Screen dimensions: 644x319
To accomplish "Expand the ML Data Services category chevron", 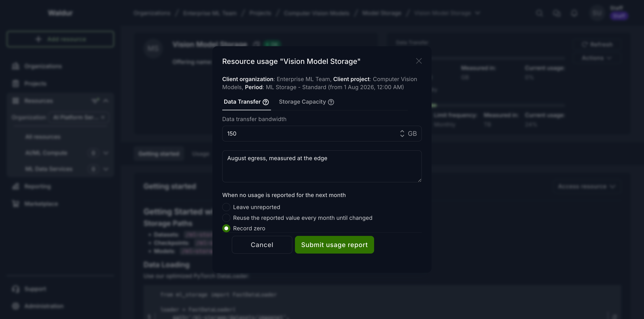I will [106, 169].
